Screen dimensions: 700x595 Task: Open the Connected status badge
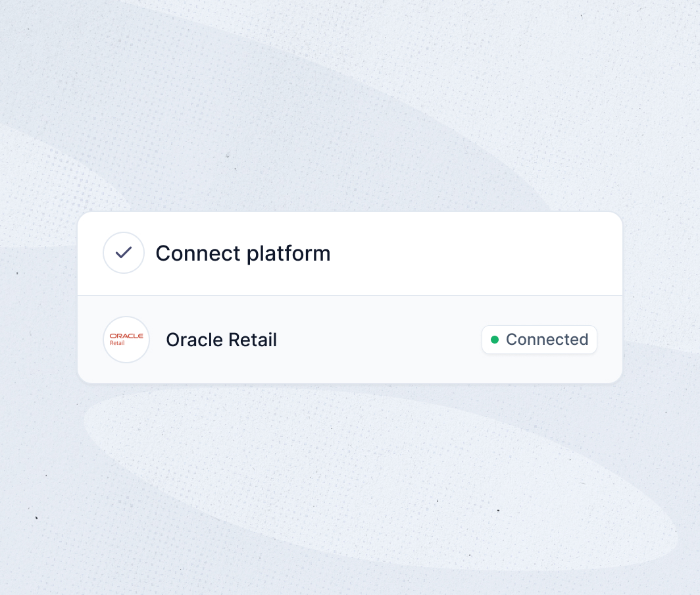(539, 340)
